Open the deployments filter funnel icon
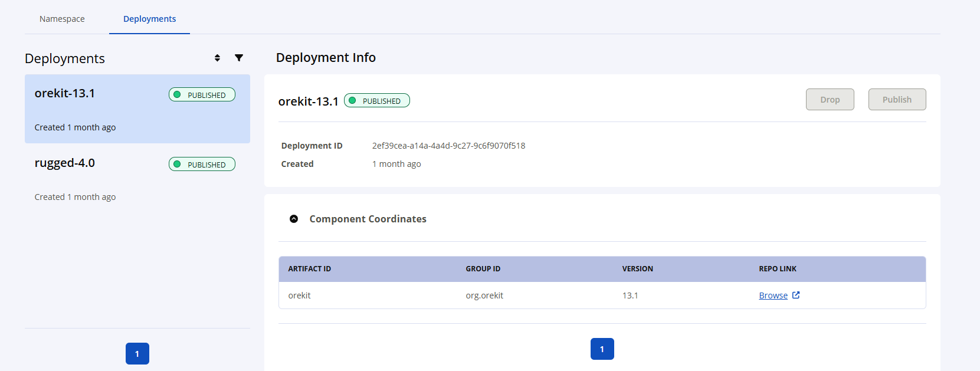This screenshot has height=371, width=980. point(239,58)
